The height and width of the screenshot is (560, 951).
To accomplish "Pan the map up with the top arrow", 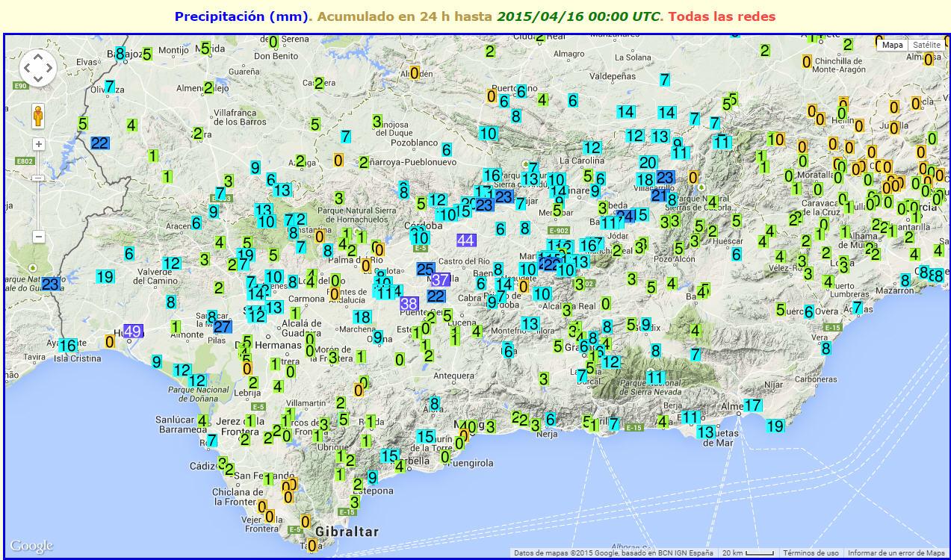I will click(x=37, y=56).
